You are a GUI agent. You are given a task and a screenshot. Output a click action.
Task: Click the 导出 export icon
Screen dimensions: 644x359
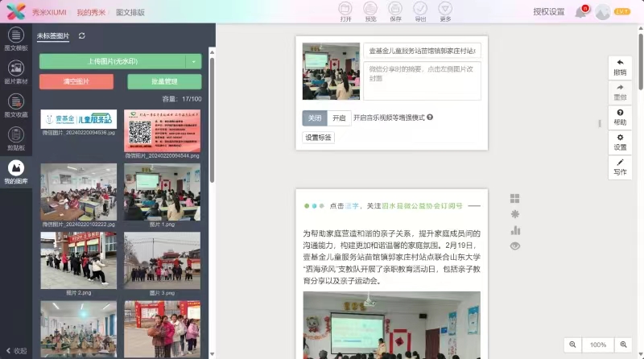pyautogui.click(x=420, y=11)
